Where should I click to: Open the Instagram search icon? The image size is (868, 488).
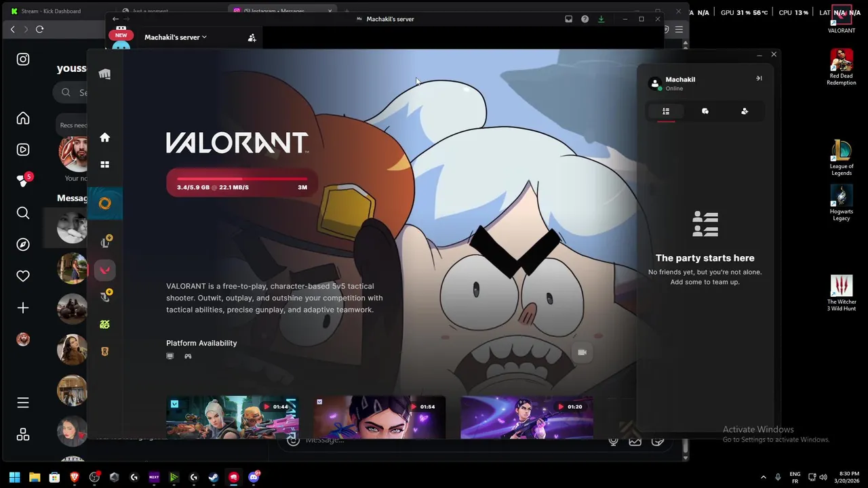(x=23, y=213)
